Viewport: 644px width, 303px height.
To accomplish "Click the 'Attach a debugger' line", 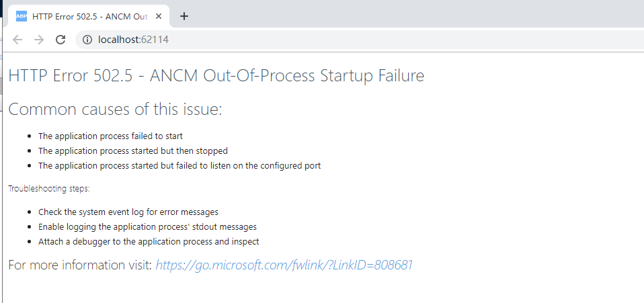I will point(148,242).
